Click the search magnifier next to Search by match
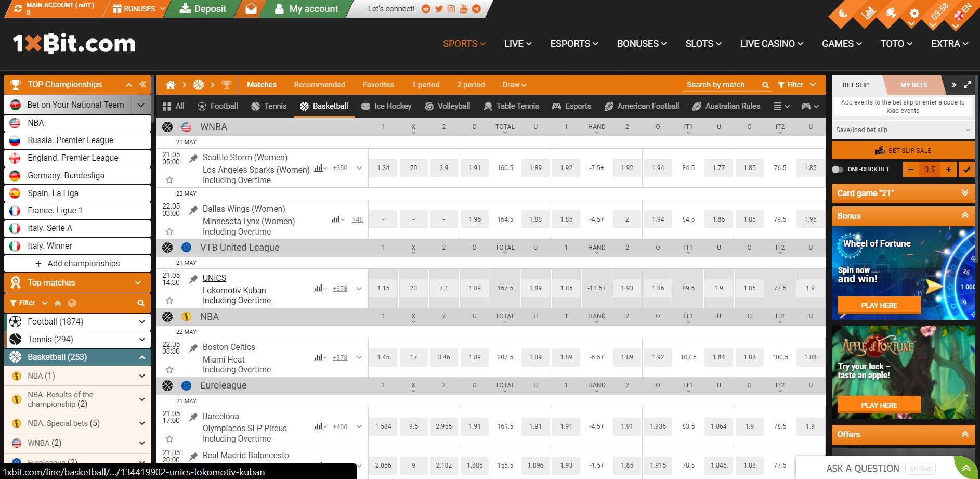 click(x=765, y=84)
